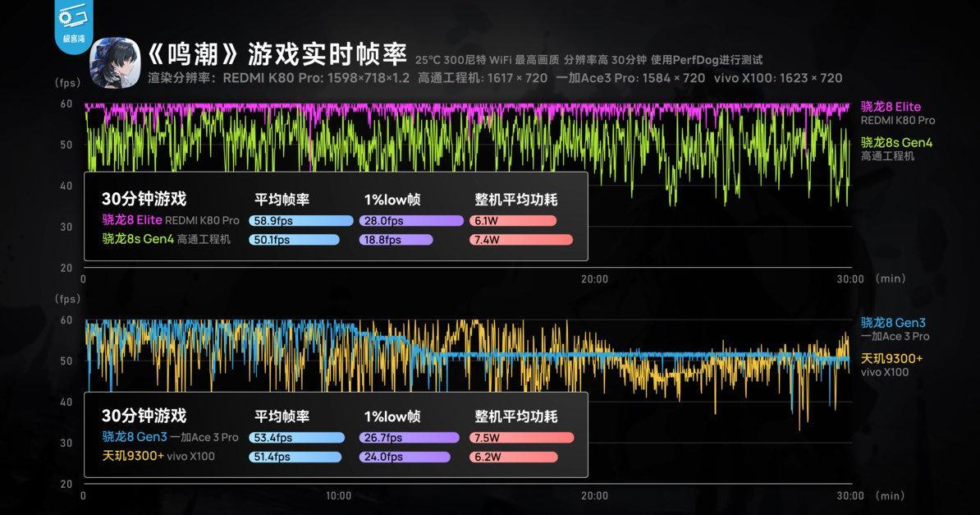
Task: Click the lower panel 平均帧率 column header
Action: coord(282,416)
